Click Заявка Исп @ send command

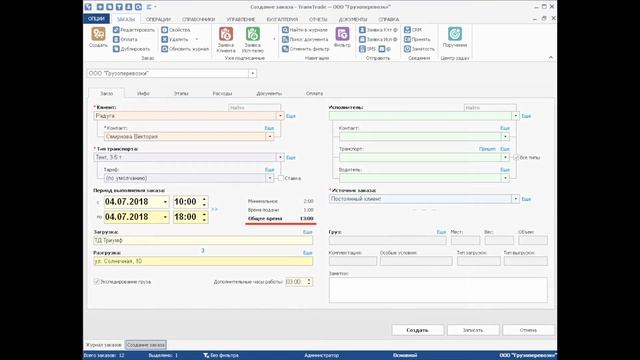pos(378,39)
